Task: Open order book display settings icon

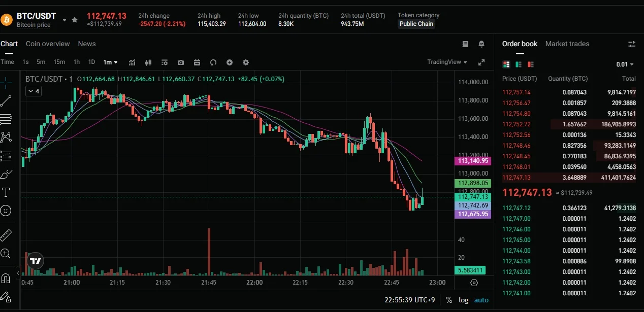Action: tap(632, 44)
